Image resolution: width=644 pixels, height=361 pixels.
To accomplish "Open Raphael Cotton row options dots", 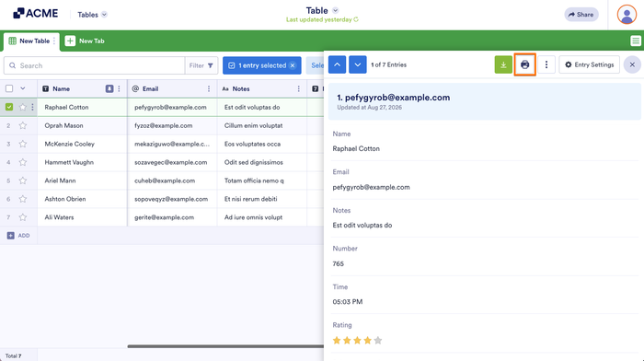I will pos(32,107).
